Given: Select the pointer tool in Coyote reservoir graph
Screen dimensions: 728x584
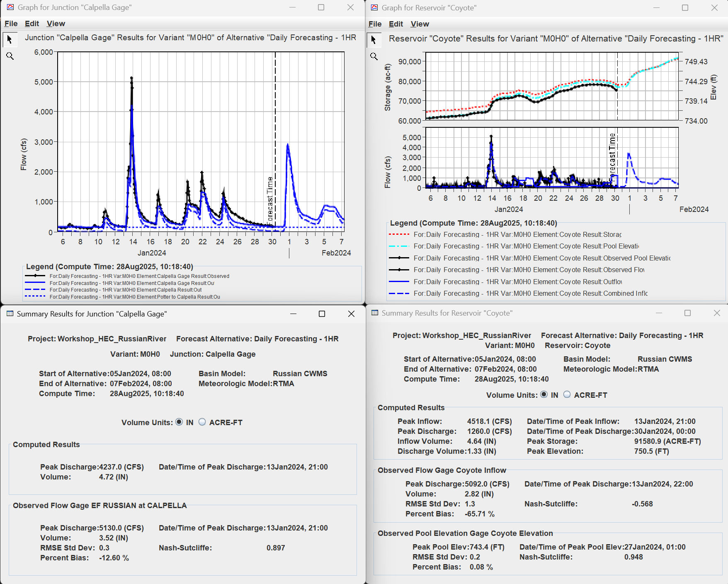Looking at the screenshot, I should [x=374, y=40].
